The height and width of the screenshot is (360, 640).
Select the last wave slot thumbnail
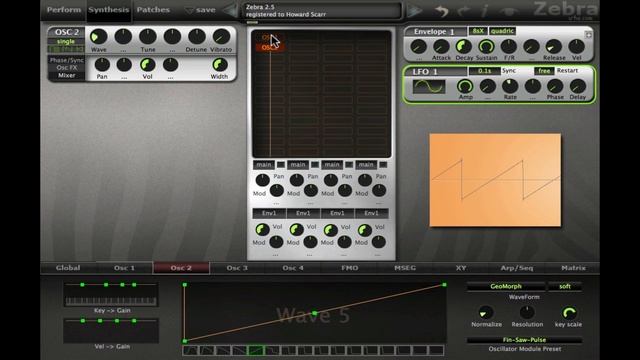pyautogui.click(x=436, y=350)
